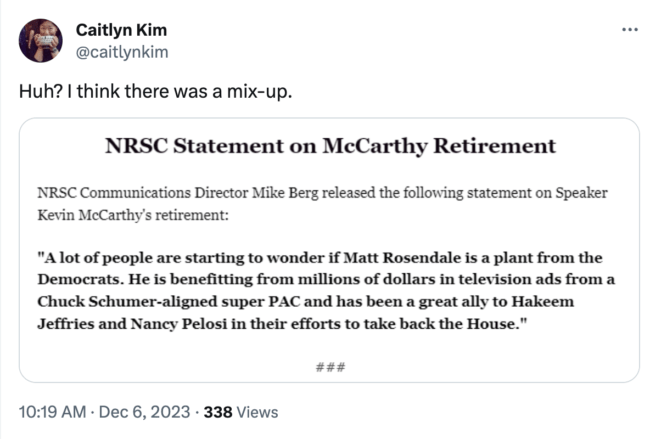
Task: Click Caitlyn Kim's profile avatar
Action: click(39, 39)
